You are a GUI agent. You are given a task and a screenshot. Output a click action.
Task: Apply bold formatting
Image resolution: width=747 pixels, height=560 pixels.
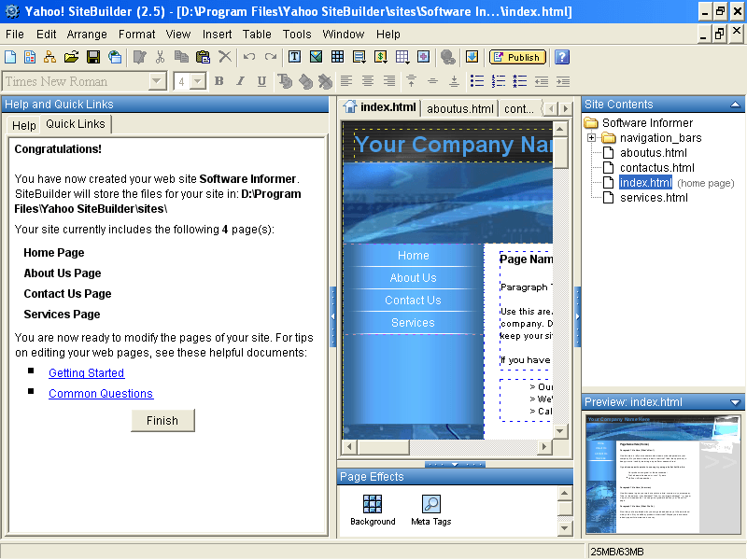point(219,81)
